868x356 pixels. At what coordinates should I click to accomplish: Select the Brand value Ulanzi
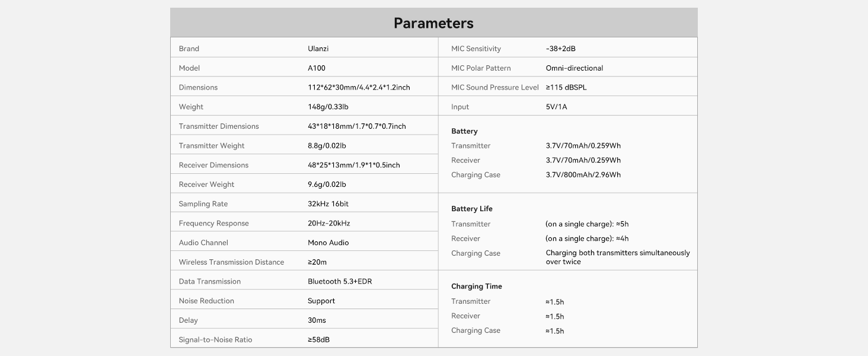[x=318, y=49]
